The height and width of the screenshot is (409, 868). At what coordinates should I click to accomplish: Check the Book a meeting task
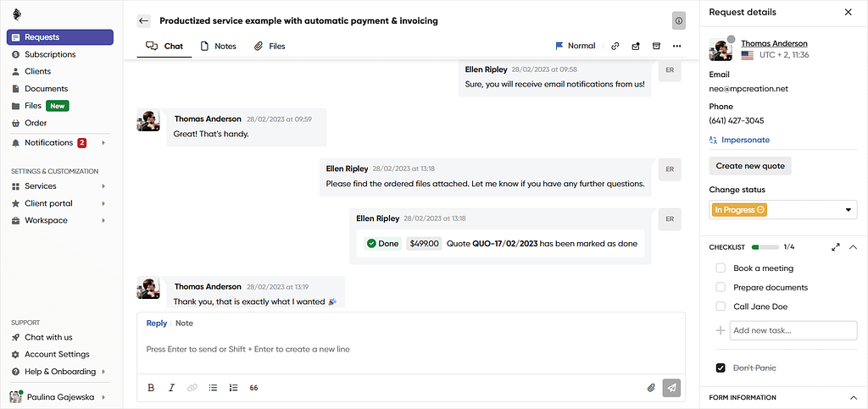click(x=721, y=268)
